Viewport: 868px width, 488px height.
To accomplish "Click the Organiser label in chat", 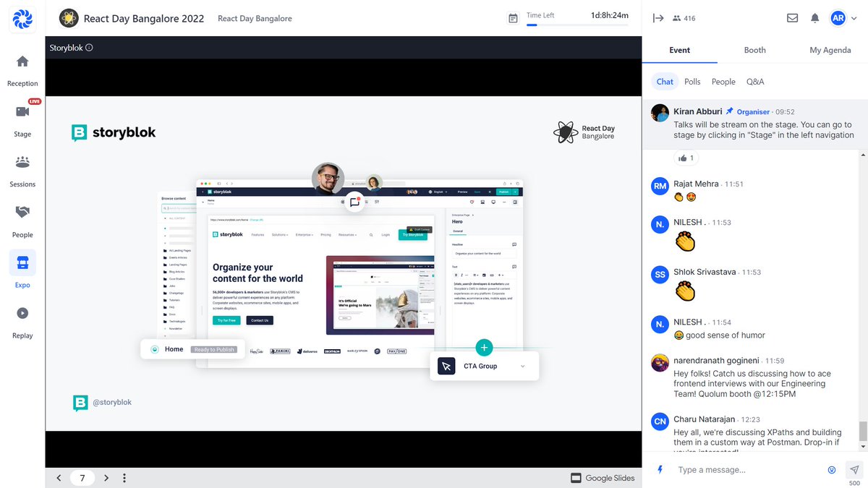I will click(753, 112).
